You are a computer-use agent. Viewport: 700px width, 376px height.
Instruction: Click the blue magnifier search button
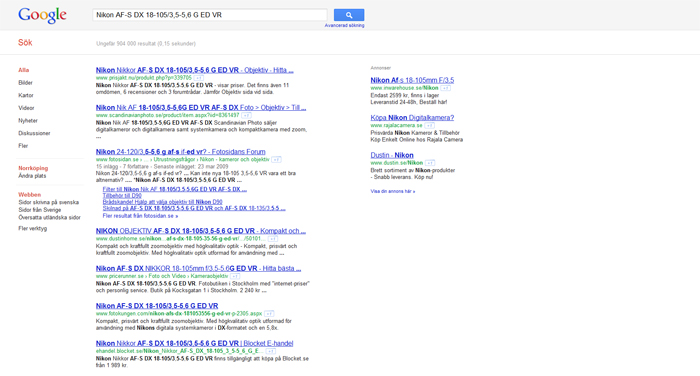tap(349, 15)
